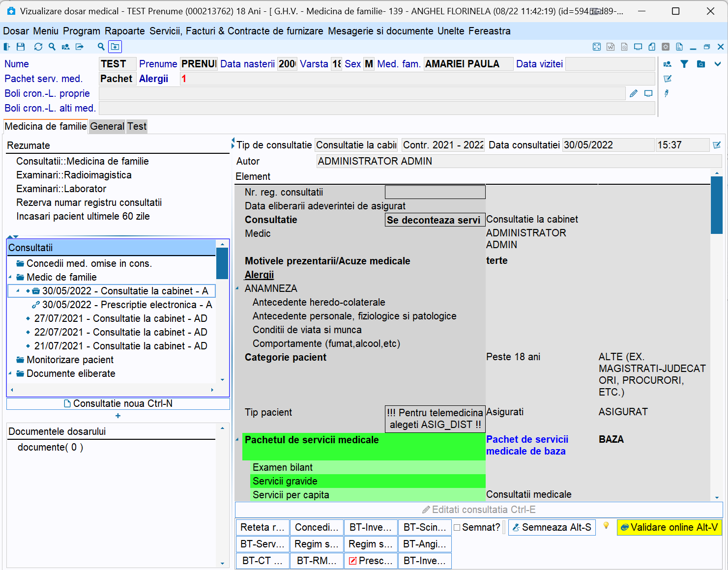
Task: Switch to the General tab
Action: tap(107, 126)
